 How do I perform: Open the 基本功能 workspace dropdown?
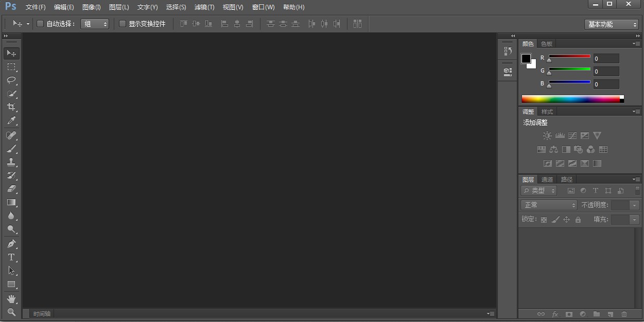[x=612, y=24]
